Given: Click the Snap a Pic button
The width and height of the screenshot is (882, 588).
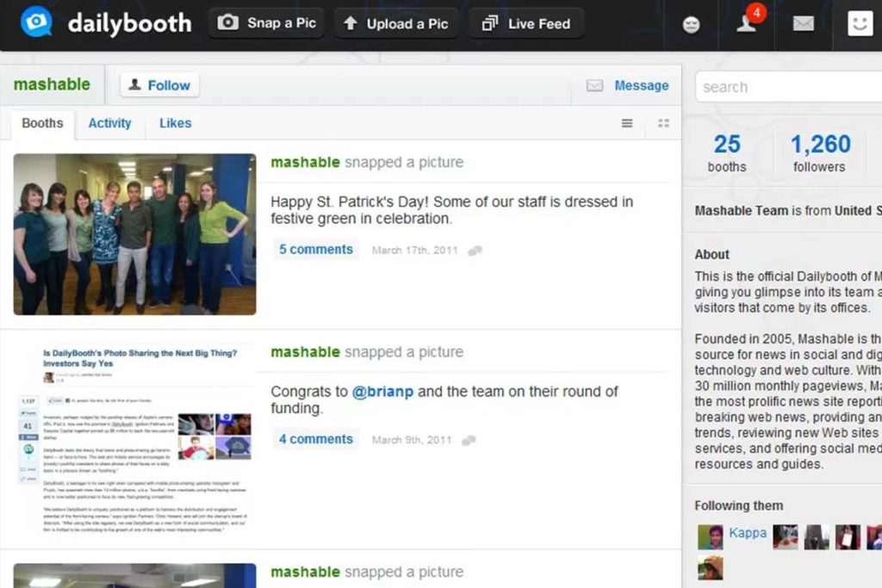Looking at the screenshot, I should tap(267, 23).
